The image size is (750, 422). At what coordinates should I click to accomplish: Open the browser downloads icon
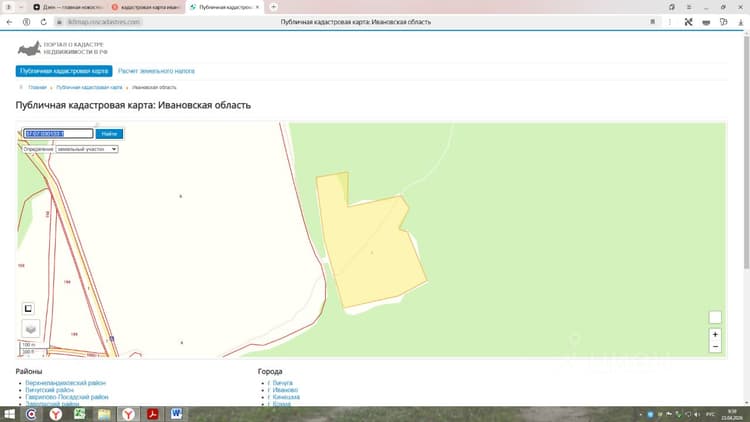click(740, 22)
